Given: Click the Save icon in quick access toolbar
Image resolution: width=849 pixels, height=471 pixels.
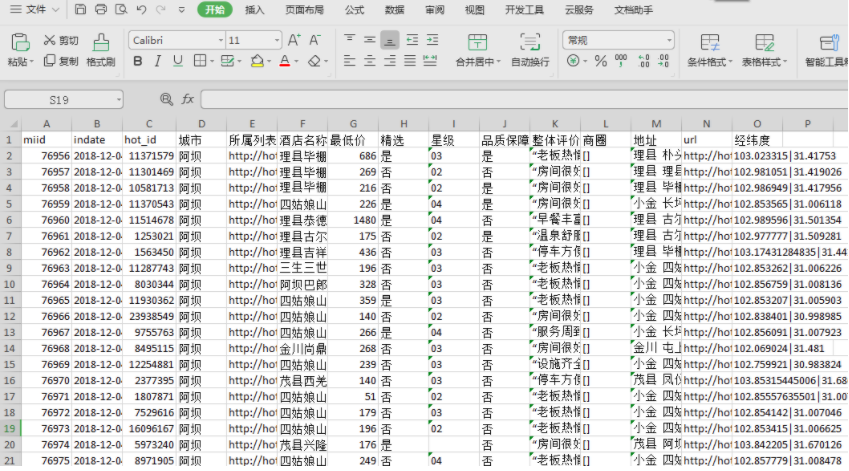Looking at the screenshot, I should pyautogui.click(x=81, y=10).
